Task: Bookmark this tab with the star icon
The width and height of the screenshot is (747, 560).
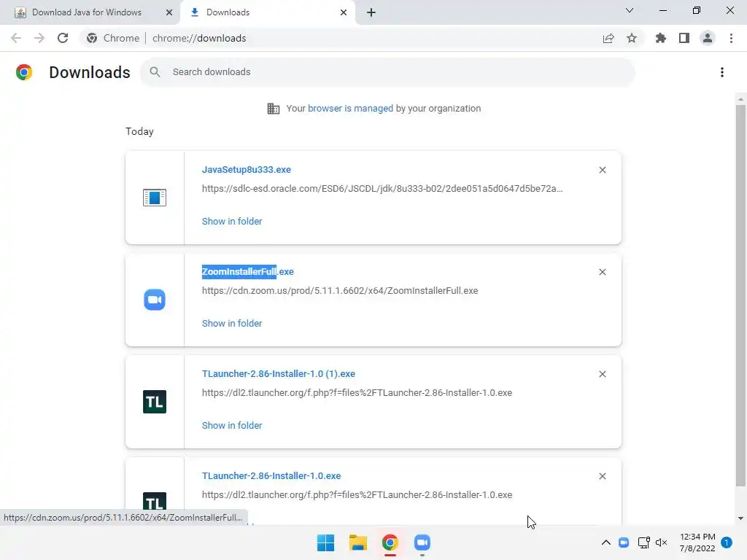Action: click(632, 38)
